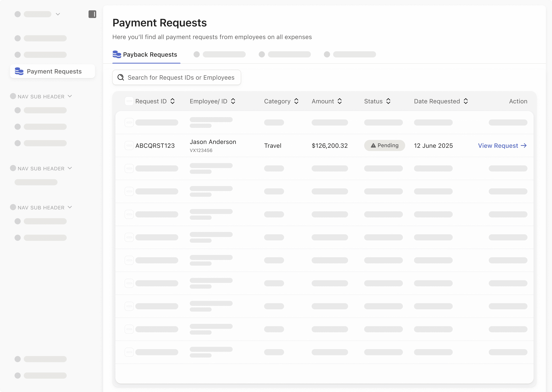Image resolution: width=552 pixels, height=392 pixels.
Task: Check the ABCQRST123 row checkbox
Action: [129, 145]
